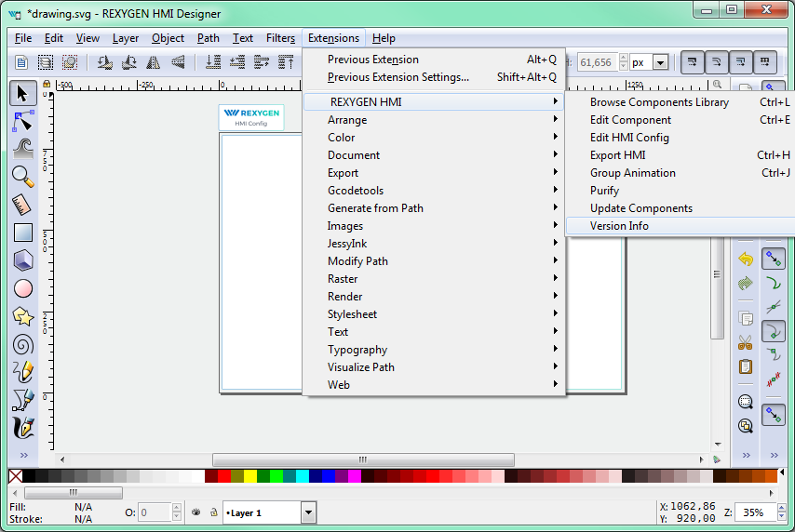Toggle first scale-stroke affect button
Viewport: 795px width, 532px height.
click(692, 63)
